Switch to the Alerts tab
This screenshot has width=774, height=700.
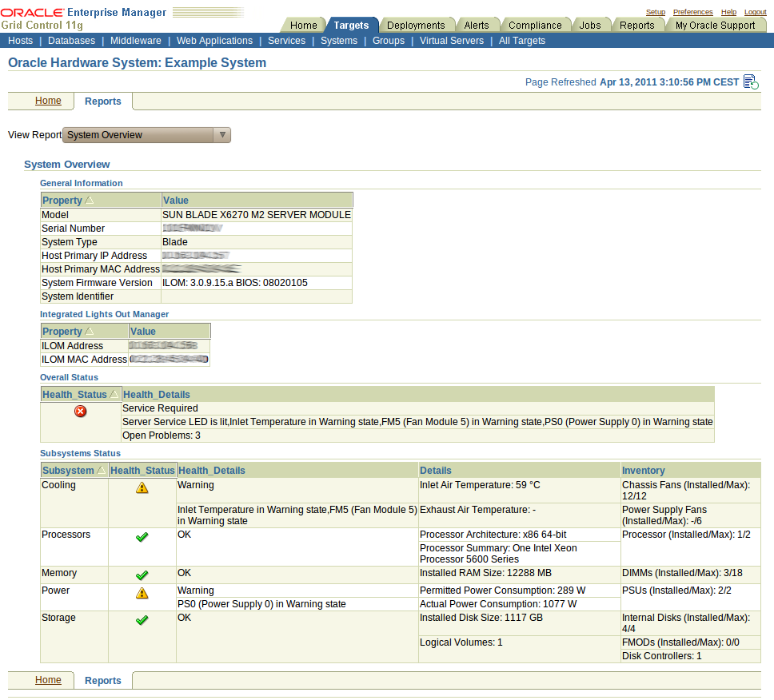coord(477,25)
